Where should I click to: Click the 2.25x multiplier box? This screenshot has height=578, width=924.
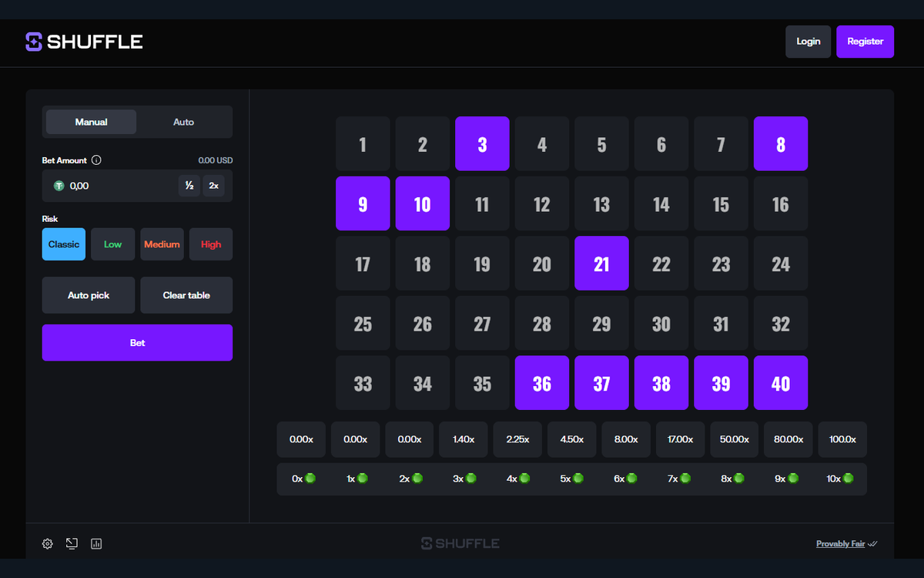click(x=517, y=439)
